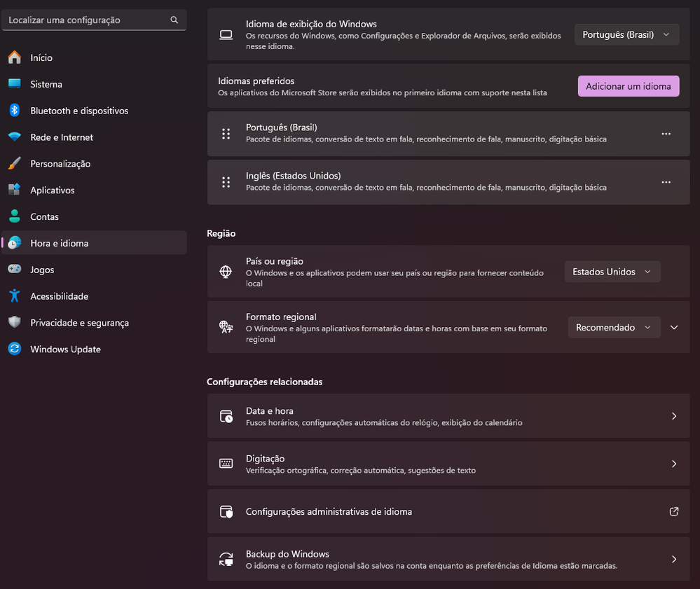Open Privacidade e segurança settings

[94, 323]
